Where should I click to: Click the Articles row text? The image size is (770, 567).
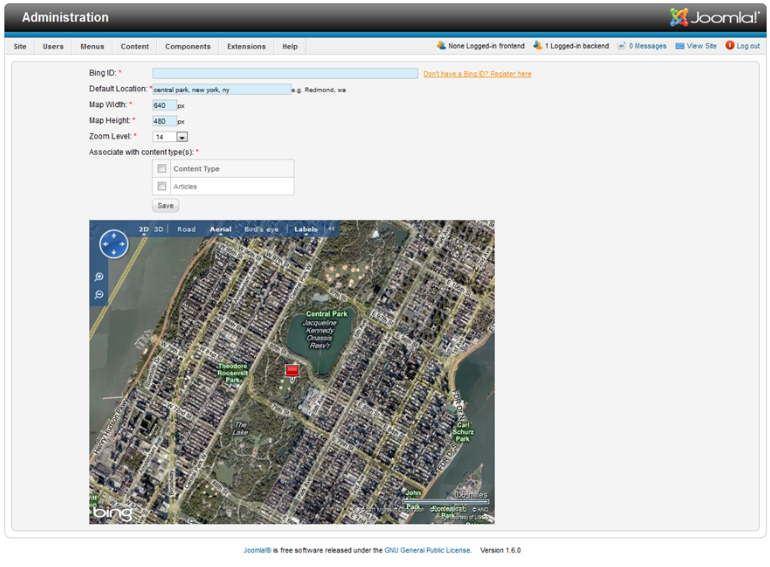coord(185,187)
